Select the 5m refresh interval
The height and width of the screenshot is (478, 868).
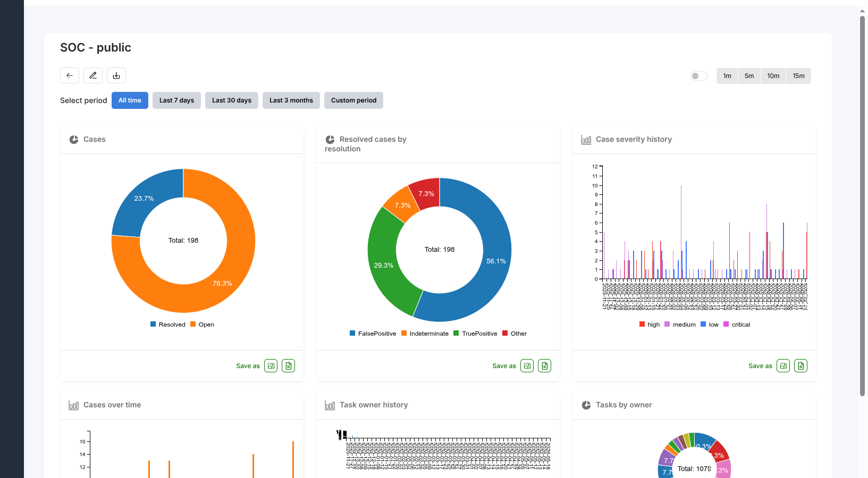pyautogui.click(x=749, y=76)
